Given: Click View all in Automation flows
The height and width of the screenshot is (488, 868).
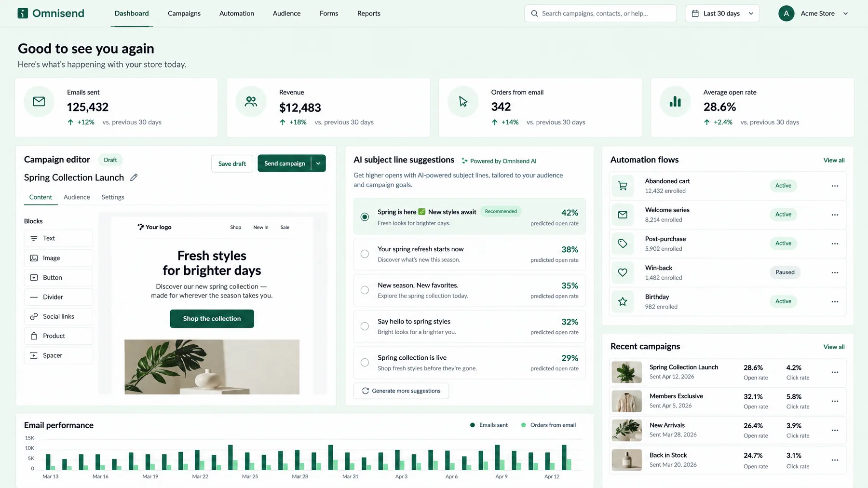Looking at the screenshot, I should pos(834,160).
